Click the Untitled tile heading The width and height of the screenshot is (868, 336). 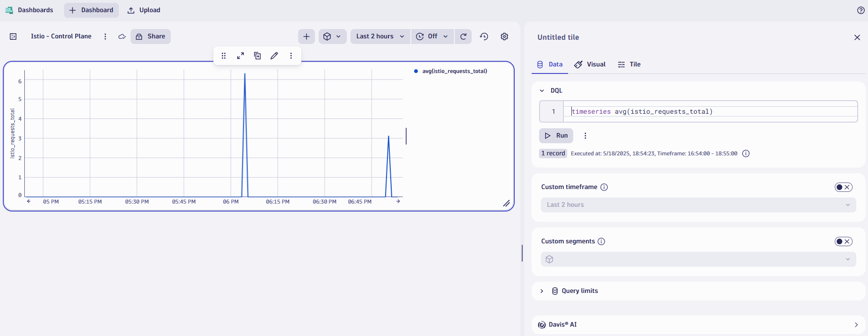click(x=558, y=37)
